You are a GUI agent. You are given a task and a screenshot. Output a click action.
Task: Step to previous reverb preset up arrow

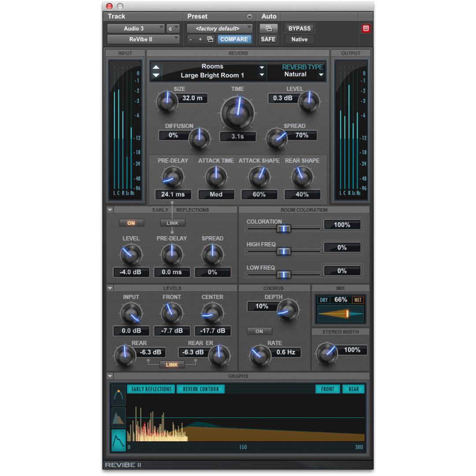[x=156, y=67]
